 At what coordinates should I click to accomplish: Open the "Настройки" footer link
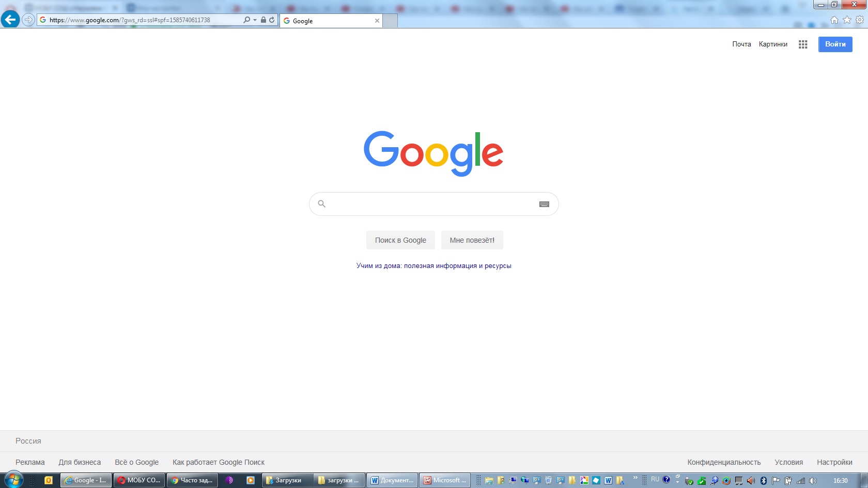(834, 462)
